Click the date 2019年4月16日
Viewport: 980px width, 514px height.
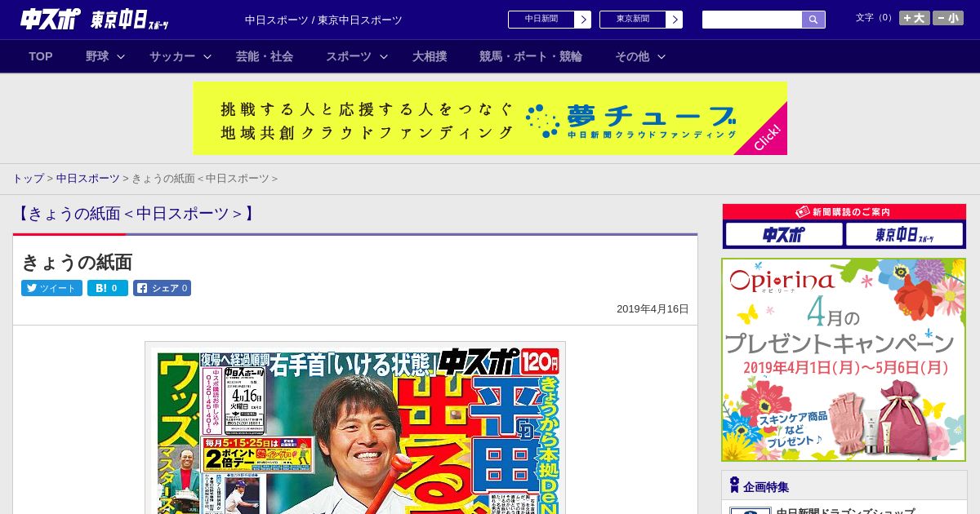653,309
